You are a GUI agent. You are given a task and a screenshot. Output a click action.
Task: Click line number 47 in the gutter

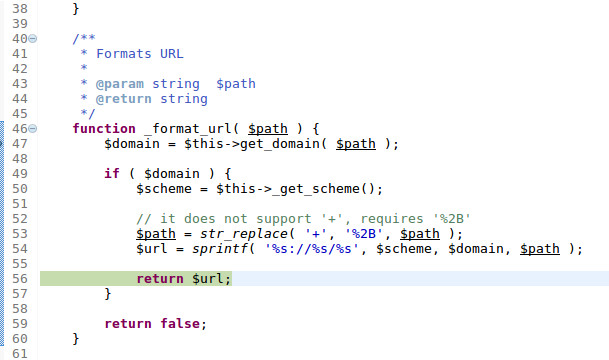20,144
